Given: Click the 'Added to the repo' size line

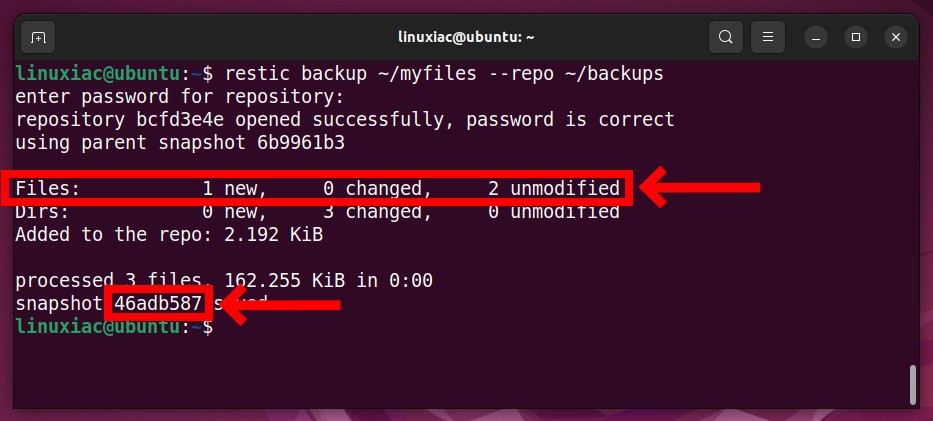Looking at the screenshot, I should [169, 235].
